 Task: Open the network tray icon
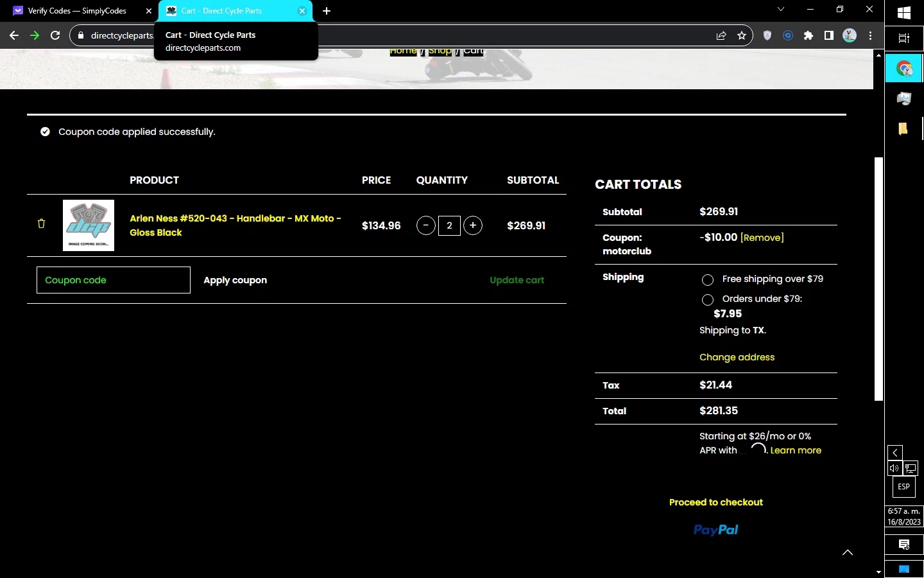click(x=911, y=468)
